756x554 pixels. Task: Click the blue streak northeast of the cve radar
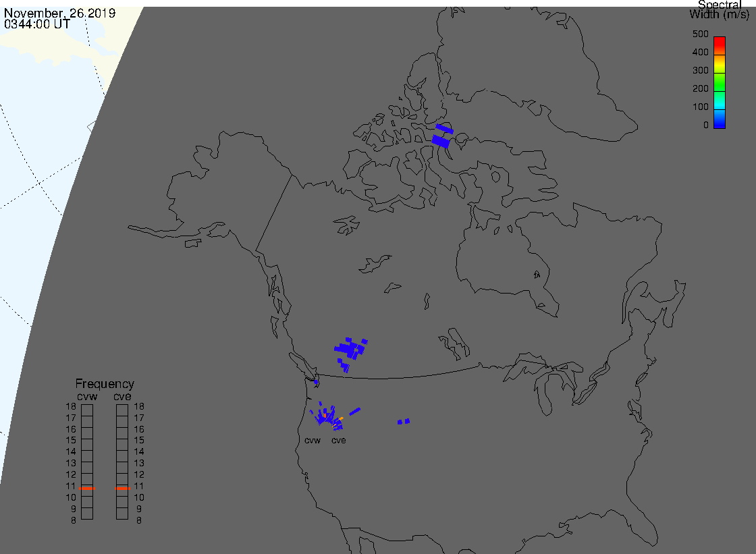click(354, 411)
